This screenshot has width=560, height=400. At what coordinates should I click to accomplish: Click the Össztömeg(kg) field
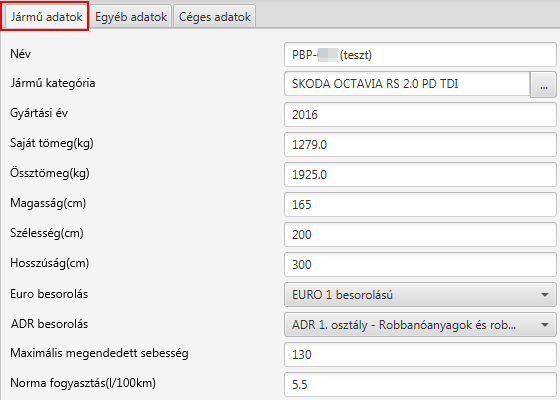(420, 175)
